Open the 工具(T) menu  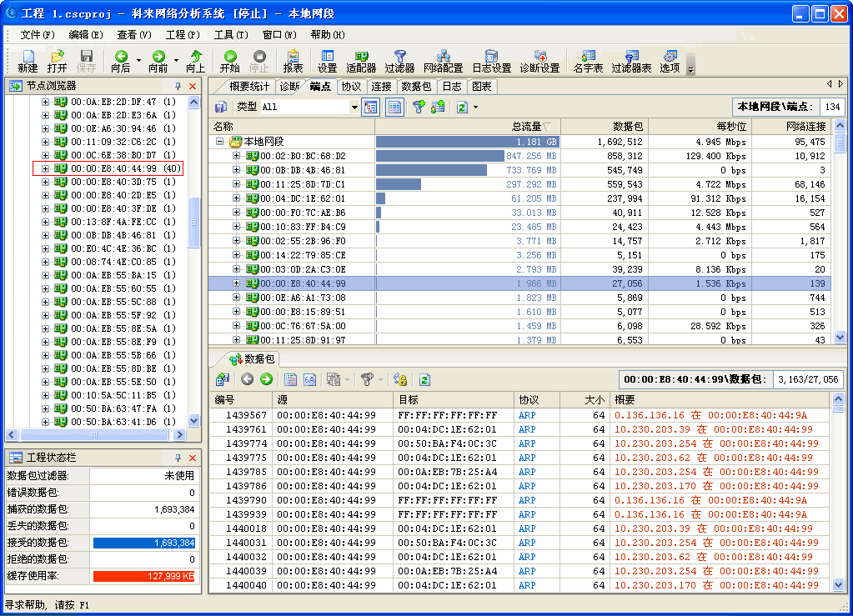pos(230,35)
